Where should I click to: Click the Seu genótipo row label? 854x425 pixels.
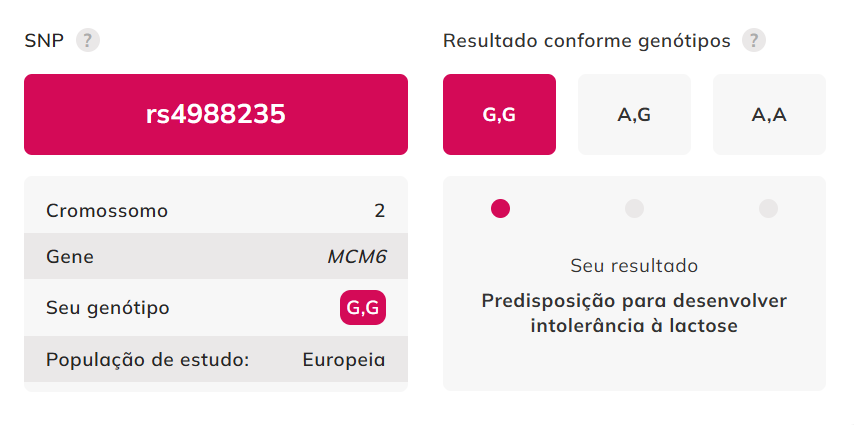108,308
